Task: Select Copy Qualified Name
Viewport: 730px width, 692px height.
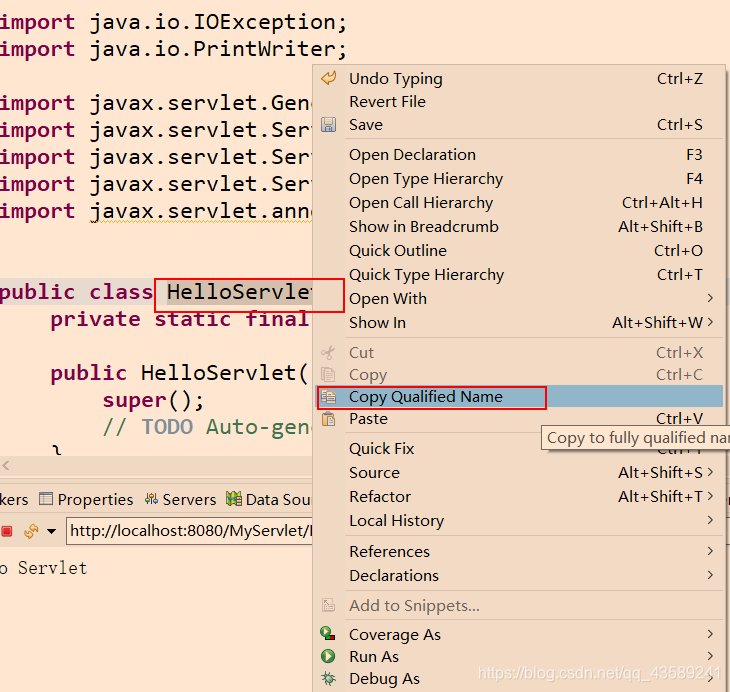Action: pyautogui.click(x=519, y=397)
